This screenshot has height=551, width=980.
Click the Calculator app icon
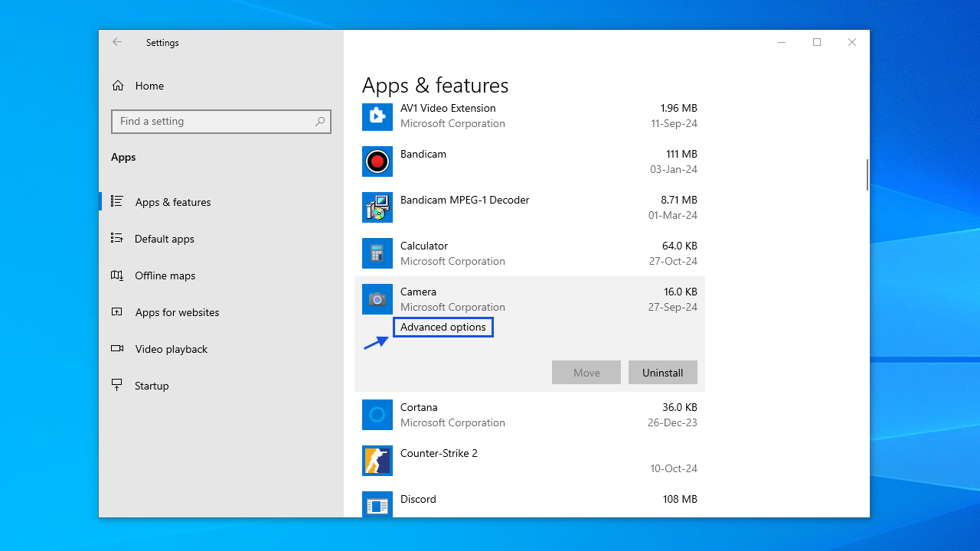[x=377, y=253]
